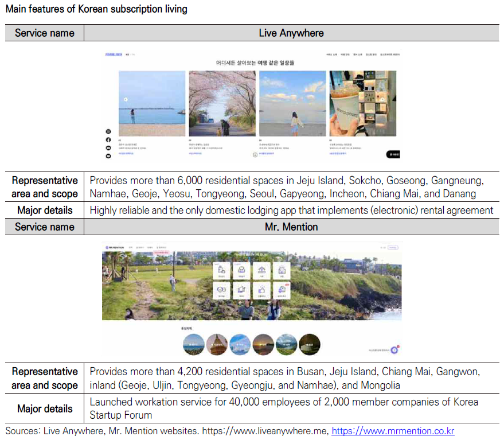Click 'Major details' label in Live Anywhere section

[45, 210]
